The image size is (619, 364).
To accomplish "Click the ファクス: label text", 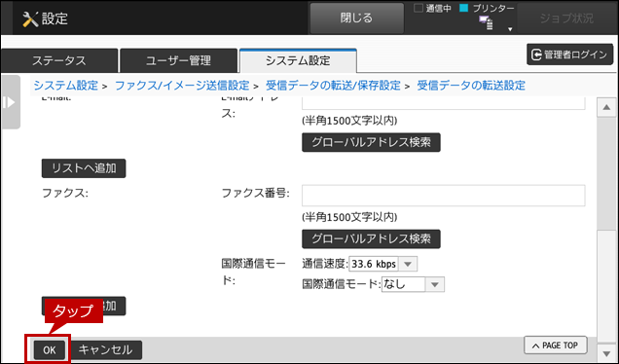I will coord(65,194).
